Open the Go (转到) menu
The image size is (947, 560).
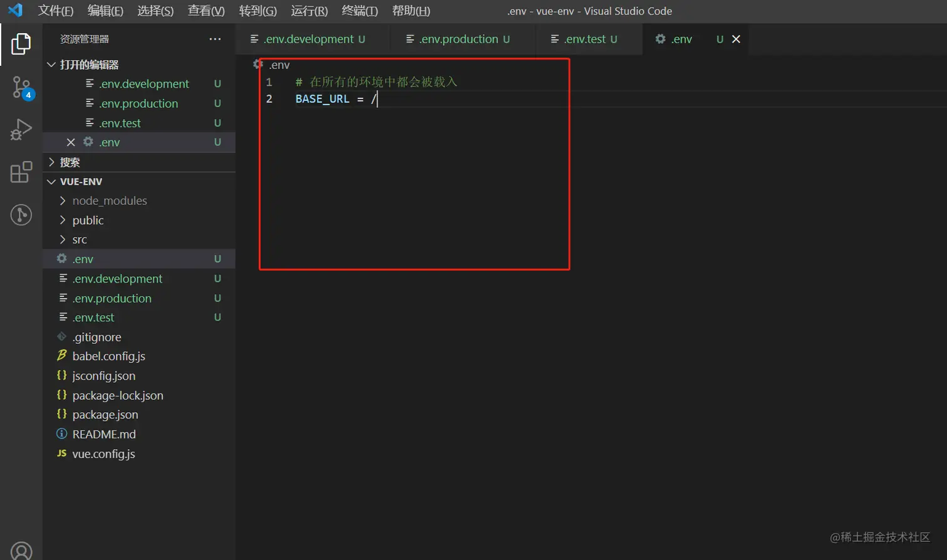[258, 11]
